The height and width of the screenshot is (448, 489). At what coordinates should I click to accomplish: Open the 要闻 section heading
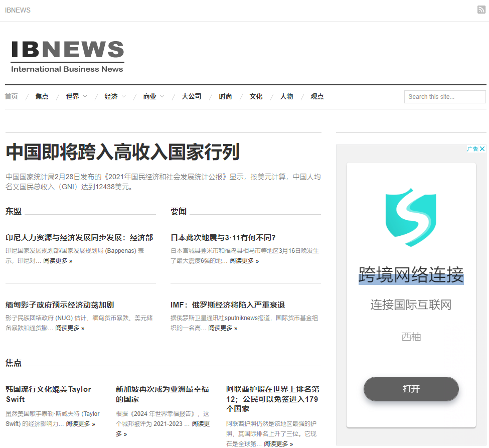point(179,211)
